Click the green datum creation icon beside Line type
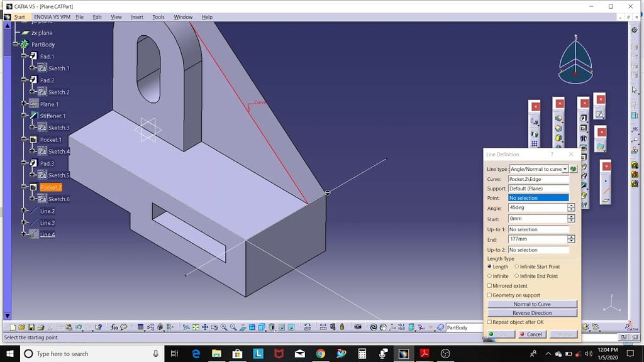The image size is (644, 362). tap(573, 169)
